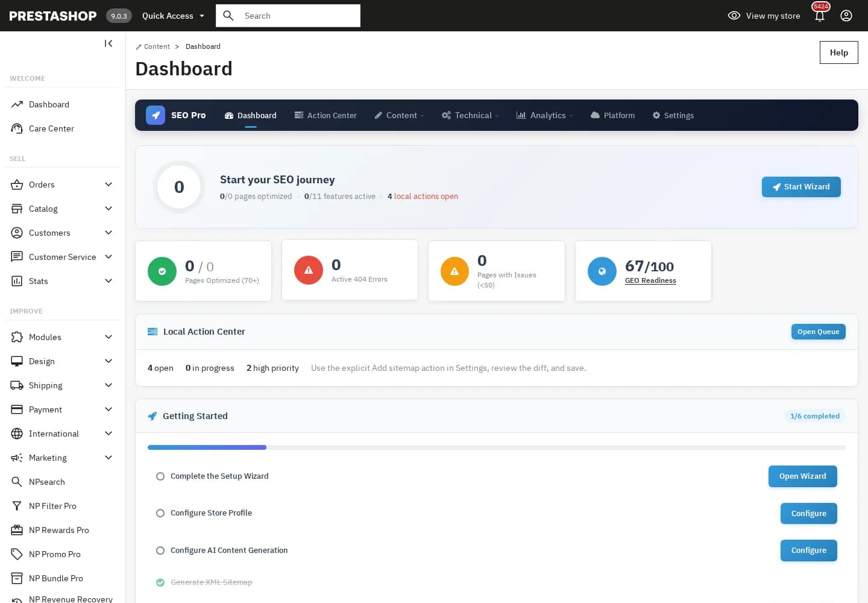Expand the International menu chevron

coord(108,434)
